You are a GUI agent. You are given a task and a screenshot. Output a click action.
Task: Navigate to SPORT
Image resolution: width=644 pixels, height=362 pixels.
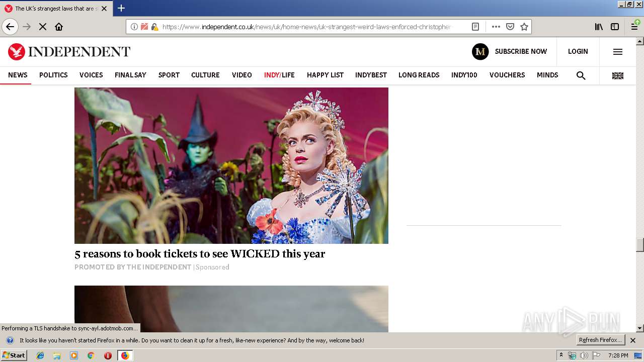[x=169, y=75]
